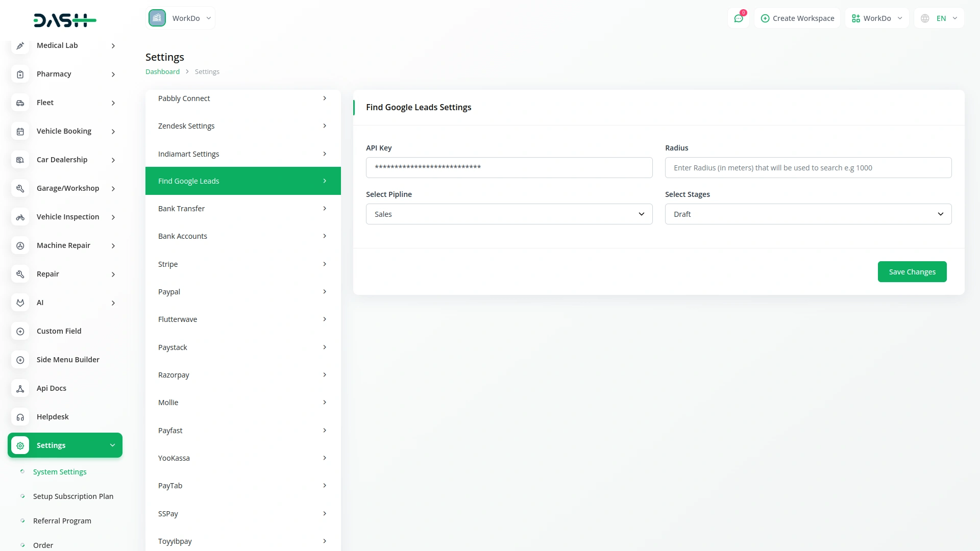The width and height of the screenshot is (980, 551).
Task: Click the Save Changes button
Action: (x=912, y=271)
